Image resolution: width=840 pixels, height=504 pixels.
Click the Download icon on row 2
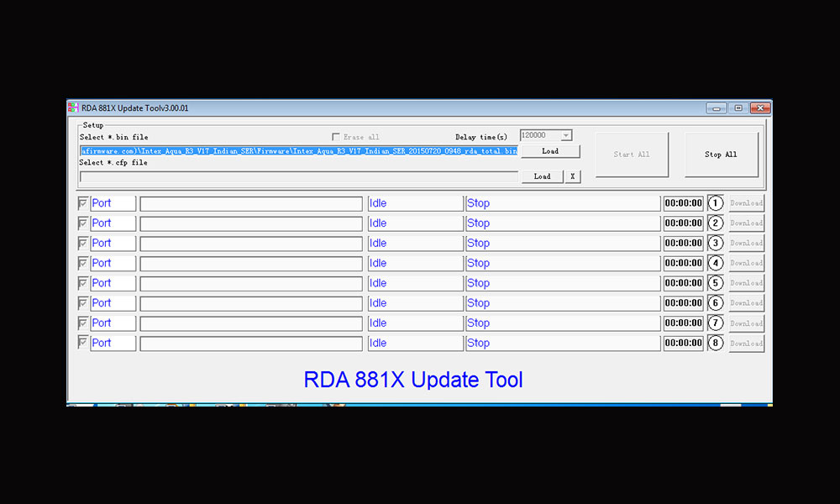coord(746,223)
